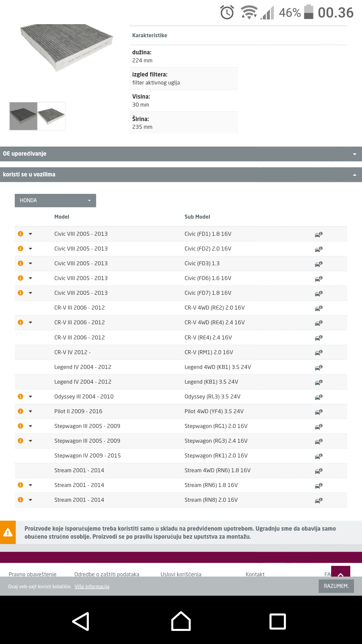The width and height of the screenshot is (362, 644).
Task: Select 'Stepwagon IV 2009 - 2015' model text
Action: 87,455
